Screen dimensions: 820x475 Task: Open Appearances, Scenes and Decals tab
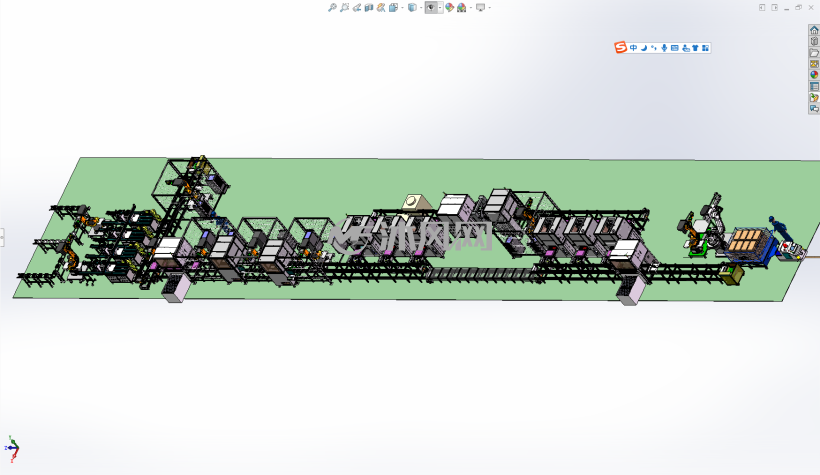814,75
